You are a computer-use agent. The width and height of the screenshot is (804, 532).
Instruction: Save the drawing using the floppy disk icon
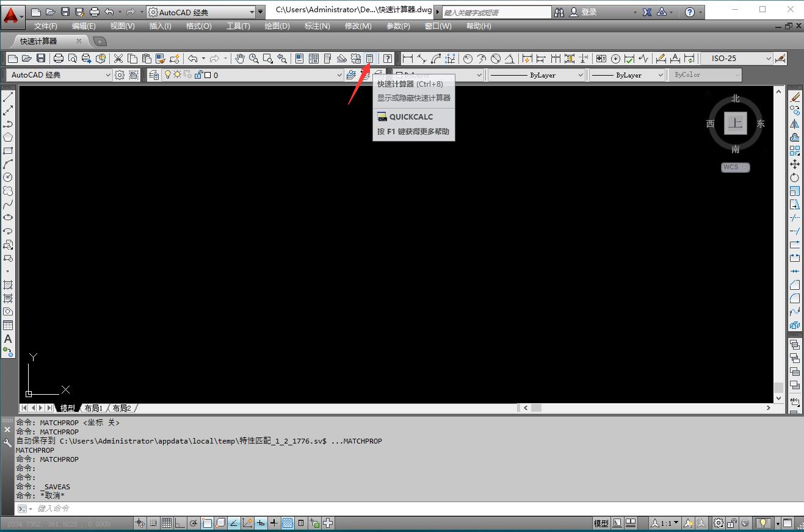point(41,59)
